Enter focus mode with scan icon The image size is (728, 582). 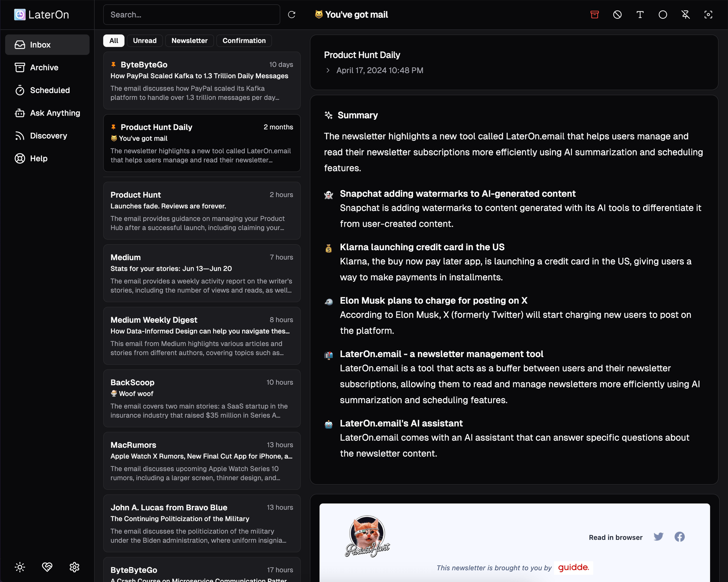(708, 15)
